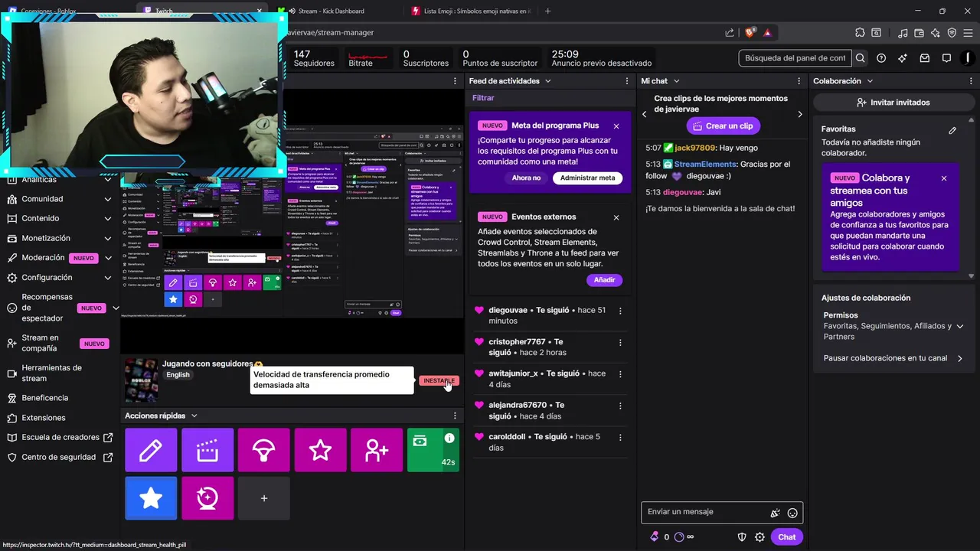Open browser extensions puzzle icon
The width and height of the screenshot is (980, 551).
click(860, 33)
